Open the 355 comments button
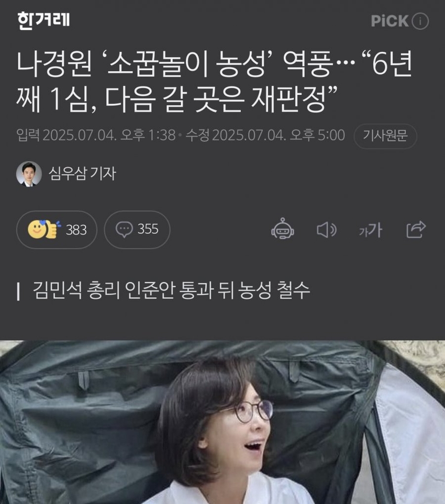Screen dimensions: 445x504 [137, 230]
